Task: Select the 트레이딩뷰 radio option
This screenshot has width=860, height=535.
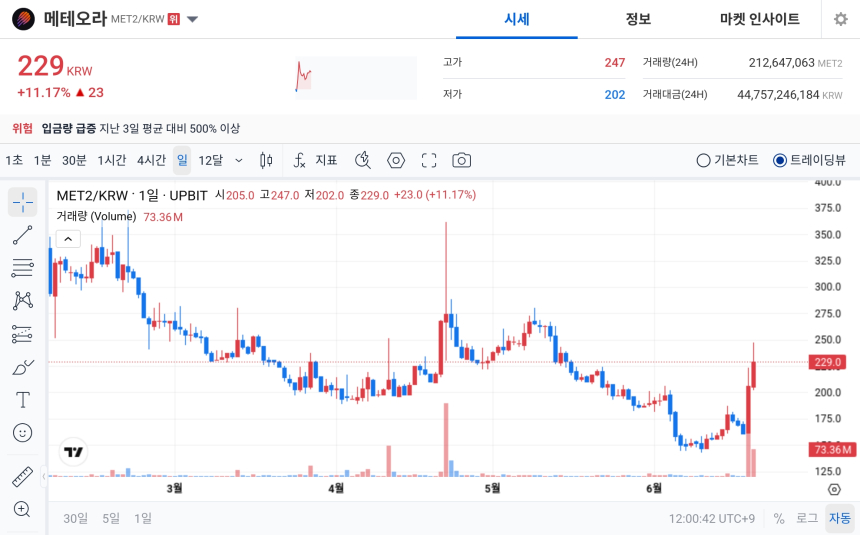Action: (x=809, y=160)
